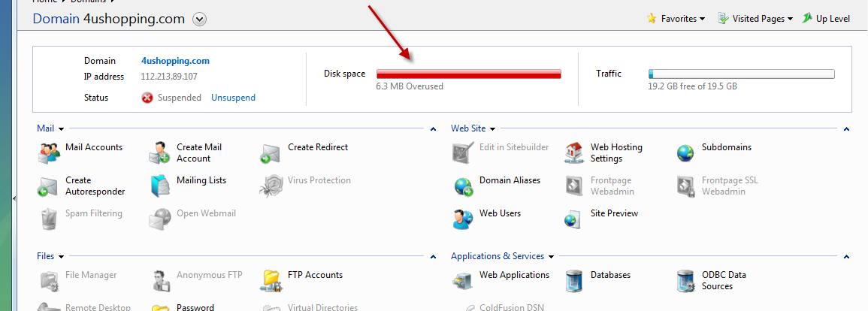Click the 19.2 GB free of 19.5 GB text

click(692, 86)
